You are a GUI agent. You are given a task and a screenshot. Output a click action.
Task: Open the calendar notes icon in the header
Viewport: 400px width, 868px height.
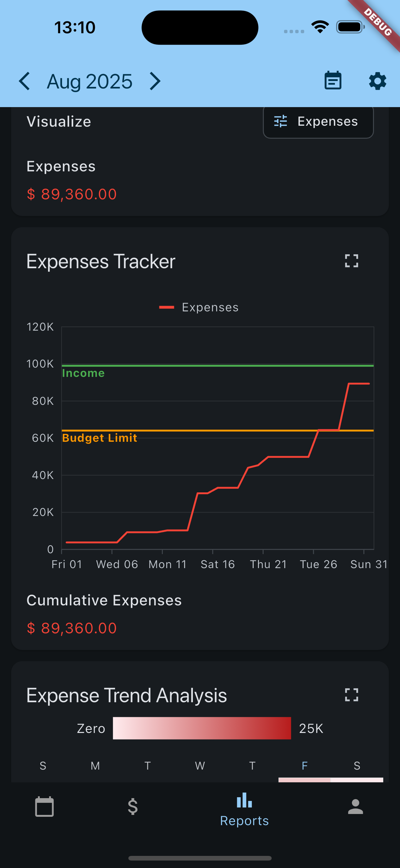click(x=333, y=81)
